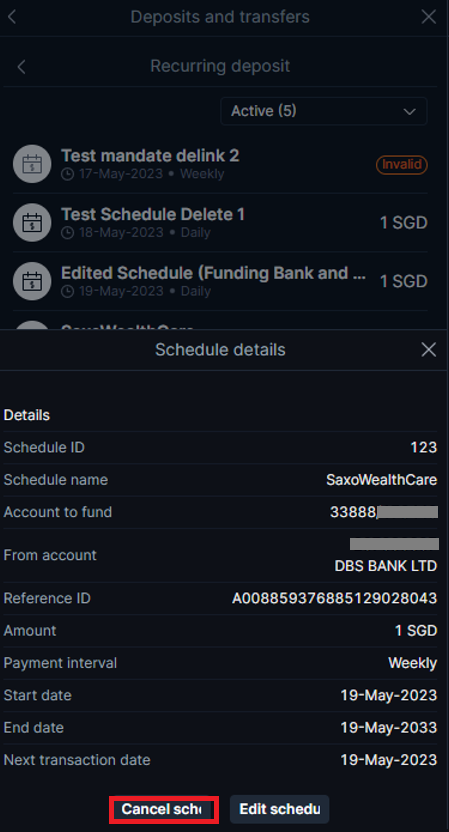Click the back arrow beside Recurring deposit
The height and width of the screenshot is (832, 449).
(x=21, y=67)
